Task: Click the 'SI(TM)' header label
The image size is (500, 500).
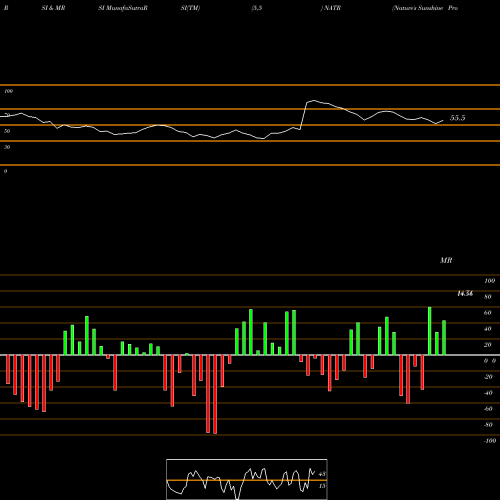Action: (x=190, y=8)
